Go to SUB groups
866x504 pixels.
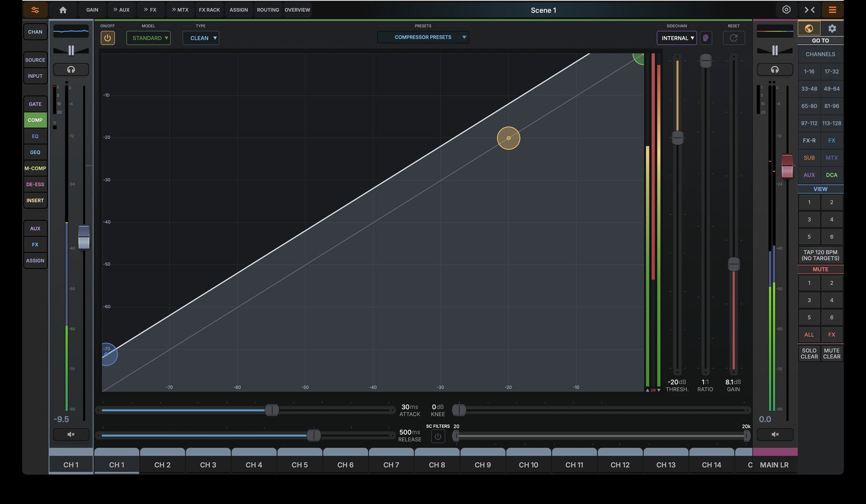tap(809, 158)
